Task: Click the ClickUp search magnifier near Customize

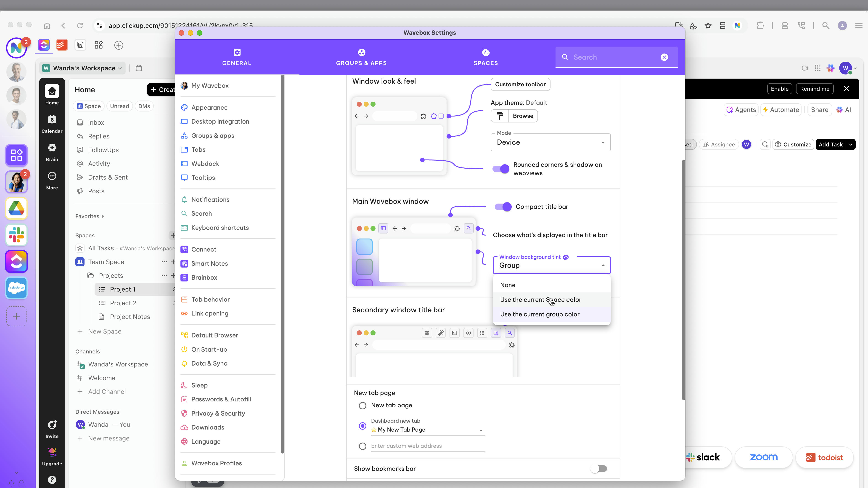Action: point(765,144)
